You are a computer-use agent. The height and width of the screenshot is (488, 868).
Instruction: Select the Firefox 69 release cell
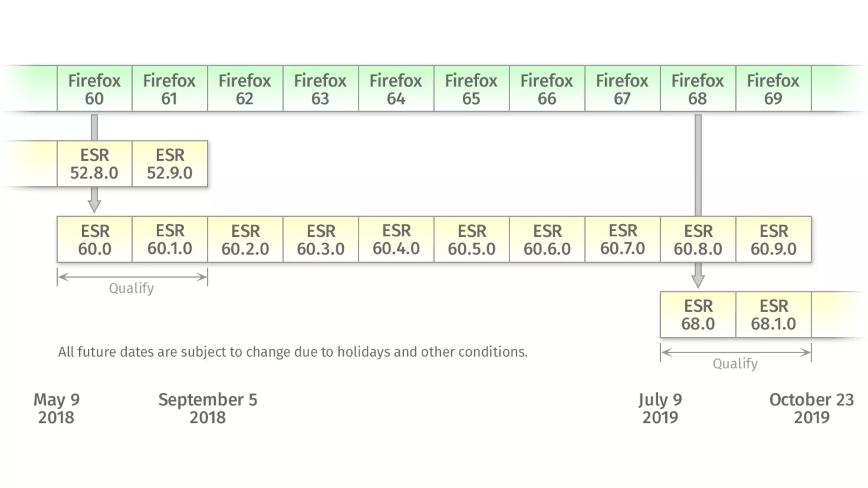point(773,89)
